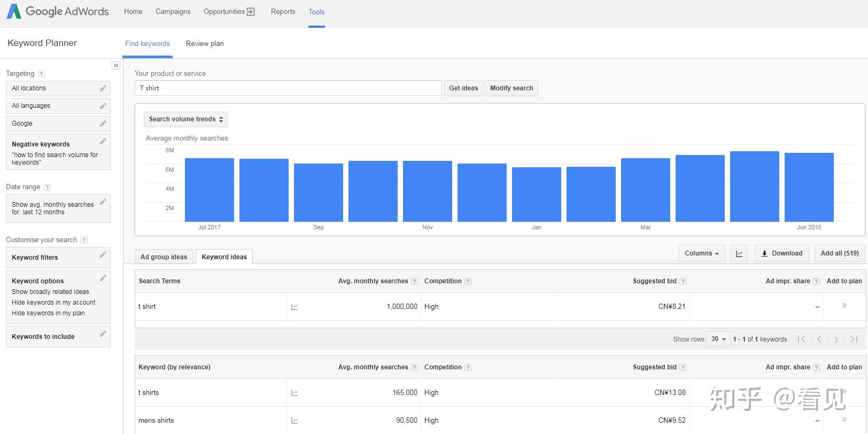Screen dimensions: 868x434
Task: Edit Keyword filters pencil icon
Action: coord(103,254)
